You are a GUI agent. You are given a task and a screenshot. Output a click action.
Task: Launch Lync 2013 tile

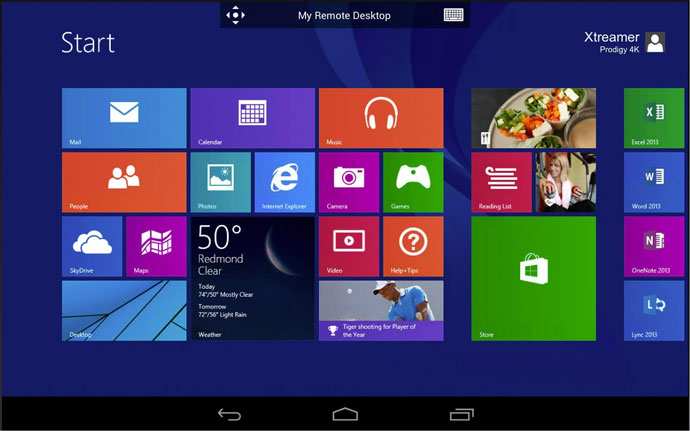point(654,311)
